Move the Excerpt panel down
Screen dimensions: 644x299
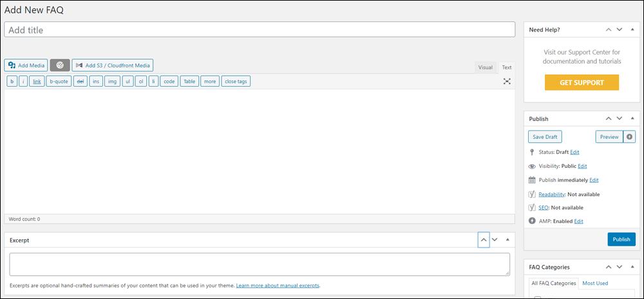pyautogui.click(x=495, y=240)
